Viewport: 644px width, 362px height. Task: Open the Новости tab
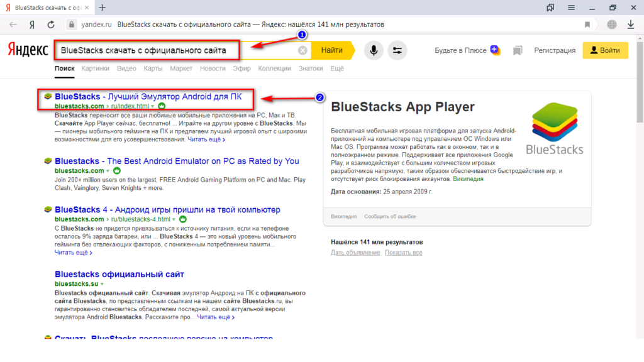tap(213, 69)
